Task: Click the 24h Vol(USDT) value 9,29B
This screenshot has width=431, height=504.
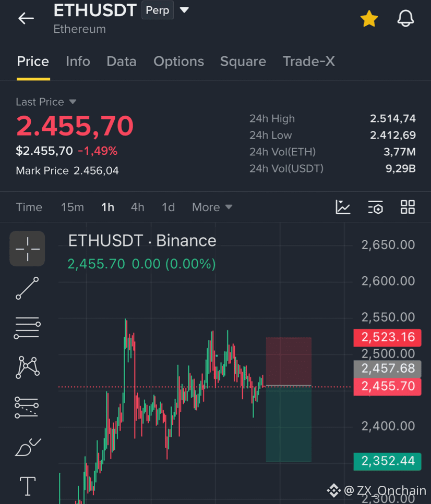Action: tap(400, 168)
